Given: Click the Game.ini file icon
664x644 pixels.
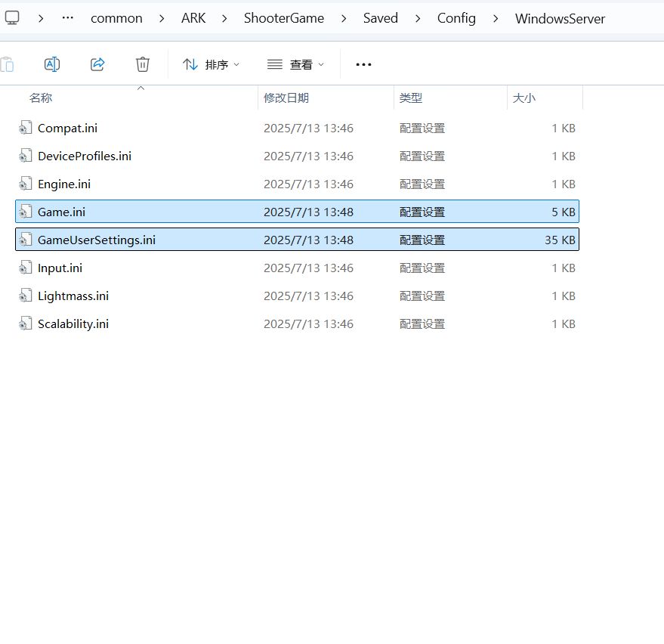Looking at the screenshot, I should click(26, 212).
